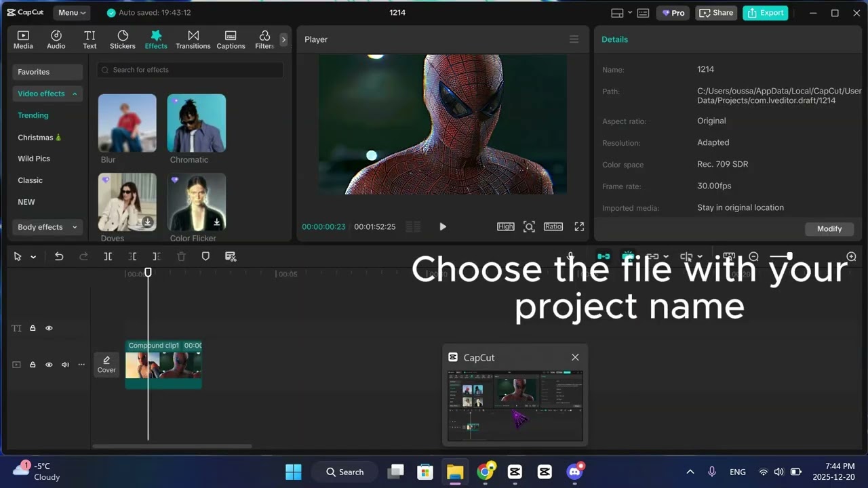This screenshot has width=868, height=488.
Task: Select the Compound clip1 on the timeline
Action: tap(163, 365)
